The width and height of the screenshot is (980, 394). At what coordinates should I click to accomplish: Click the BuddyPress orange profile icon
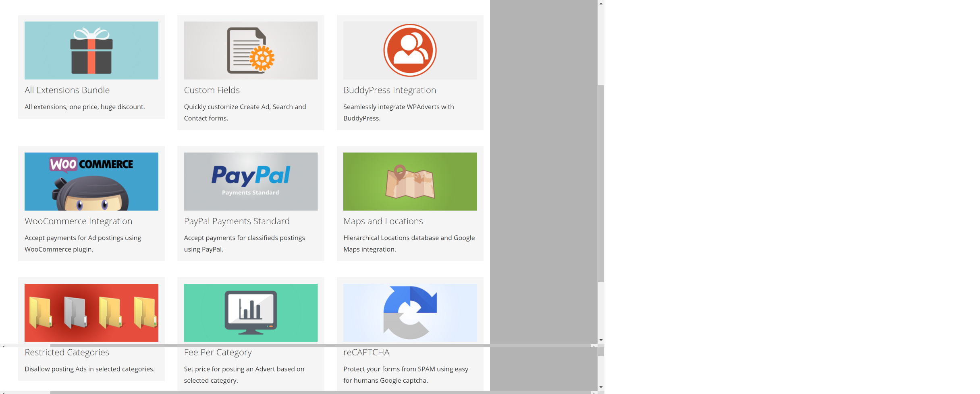click(x=410, y=50)
